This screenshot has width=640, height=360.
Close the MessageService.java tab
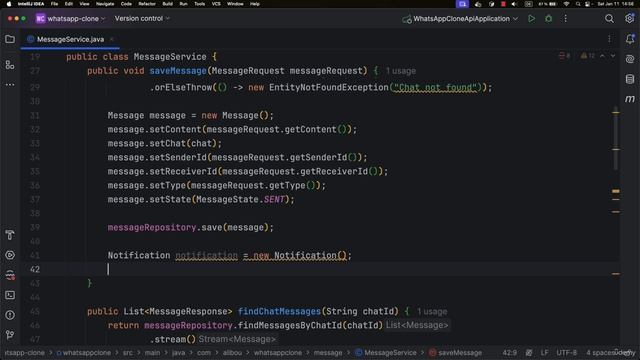click(111, 40)
